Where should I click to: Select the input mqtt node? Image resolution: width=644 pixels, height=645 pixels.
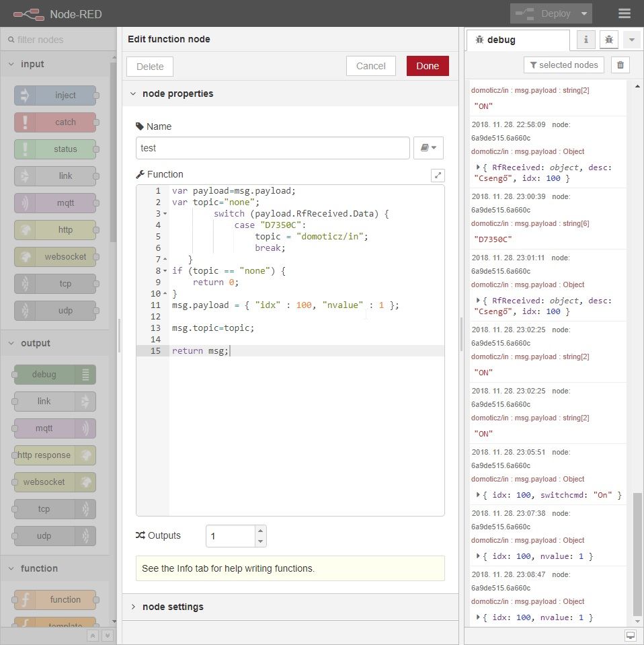55,203
